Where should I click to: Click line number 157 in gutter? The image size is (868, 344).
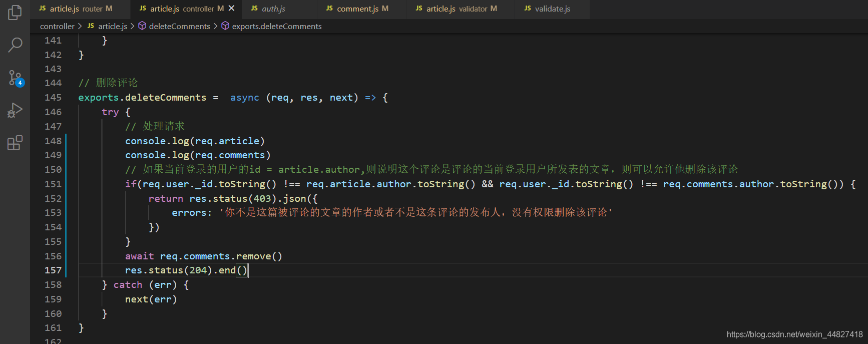53,270
